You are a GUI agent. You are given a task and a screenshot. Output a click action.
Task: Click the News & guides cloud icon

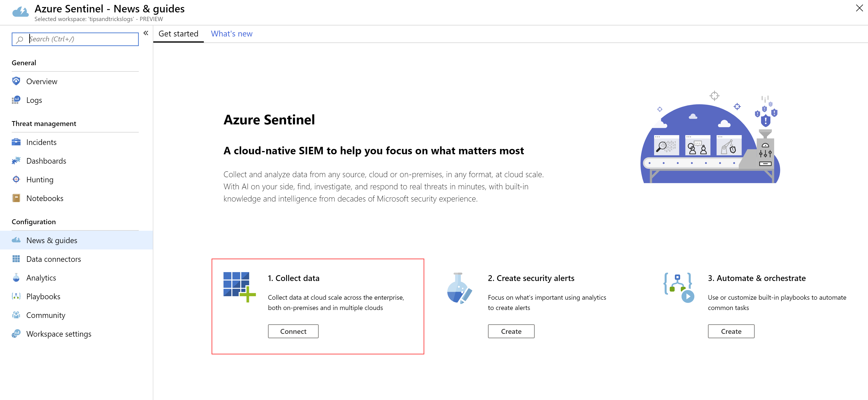click(16, 240)
